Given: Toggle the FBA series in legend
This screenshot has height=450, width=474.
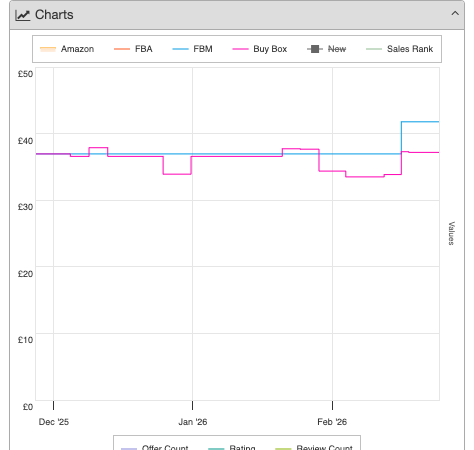Looking at the screenshot, I should [x=133, y=49].
